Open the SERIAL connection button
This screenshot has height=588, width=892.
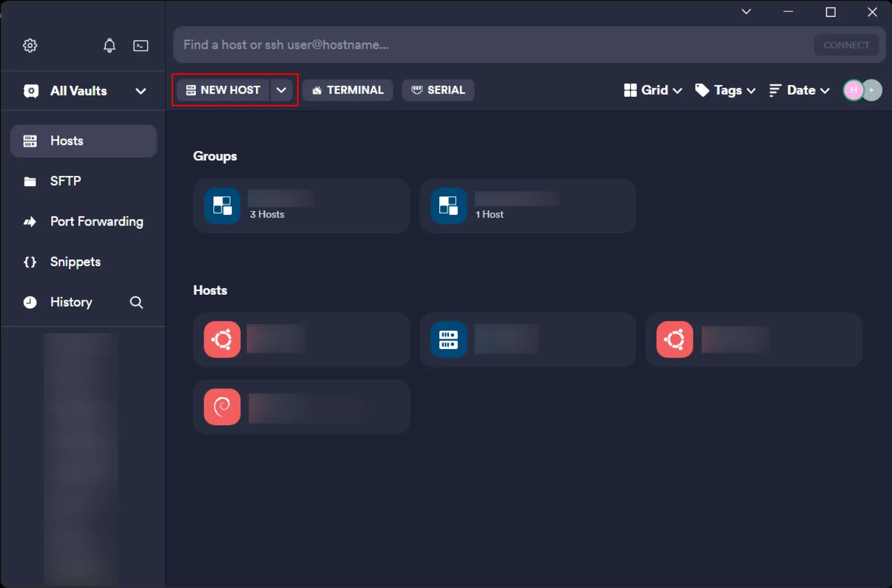click(x=438, y=90)
